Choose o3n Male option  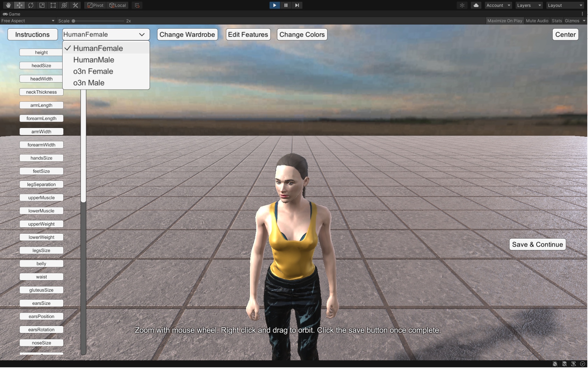tap(106, 83)
